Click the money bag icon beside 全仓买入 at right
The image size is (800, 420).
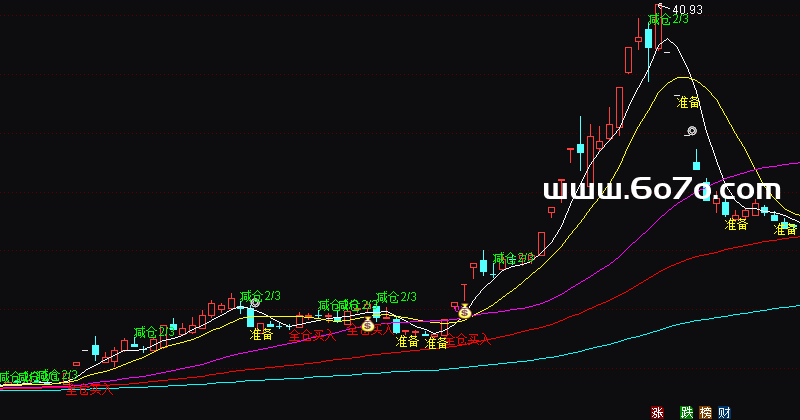464,312
